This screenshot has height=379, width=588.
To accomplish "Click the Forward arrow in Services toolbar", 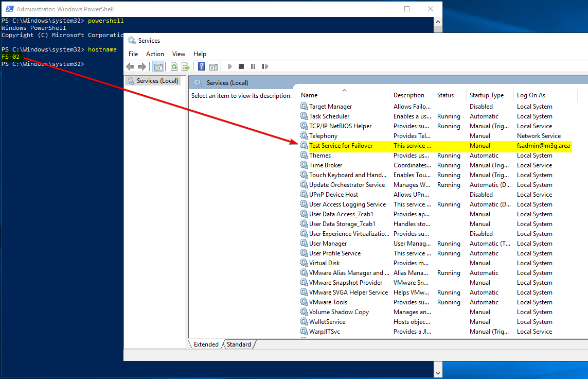I will pos(142,67).
